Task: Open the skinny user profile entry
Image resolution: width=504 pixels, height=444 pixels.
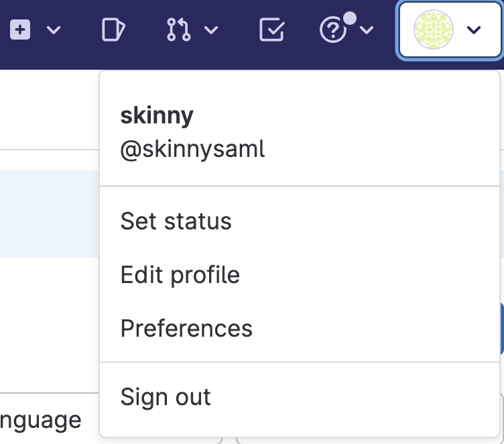Action: (157, 116)
